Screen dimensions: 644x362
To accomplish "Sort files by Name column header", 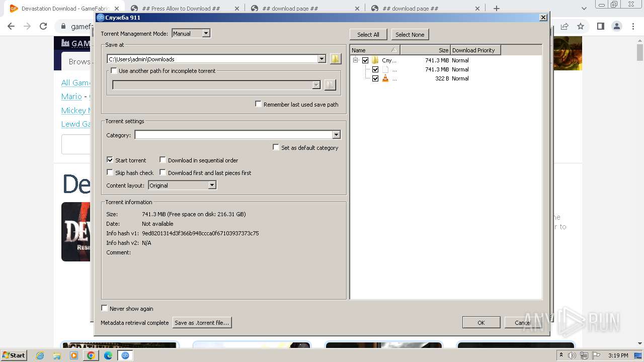I will 375,50.
